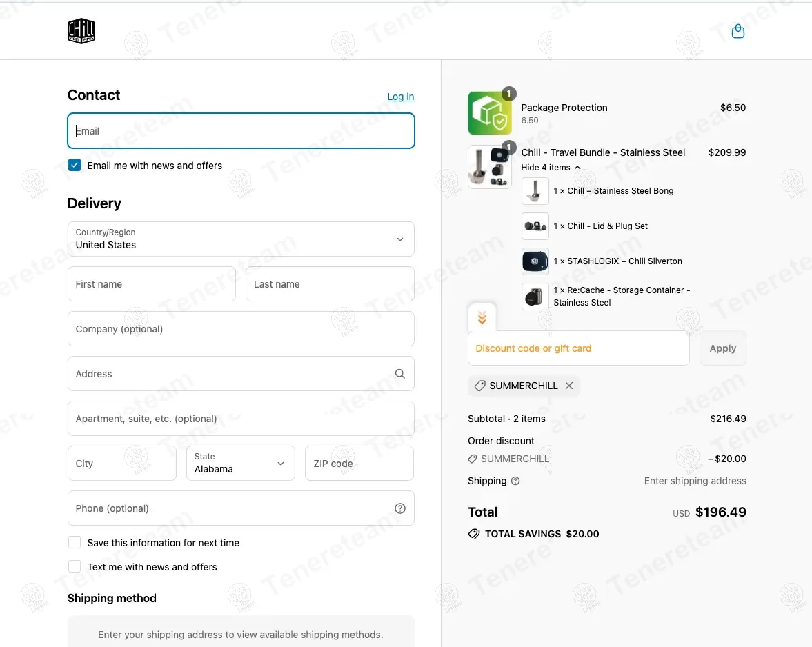This screenshot has width=812, height=647.
Task: Click the Last name field
Action: click(x=330, y=284)
